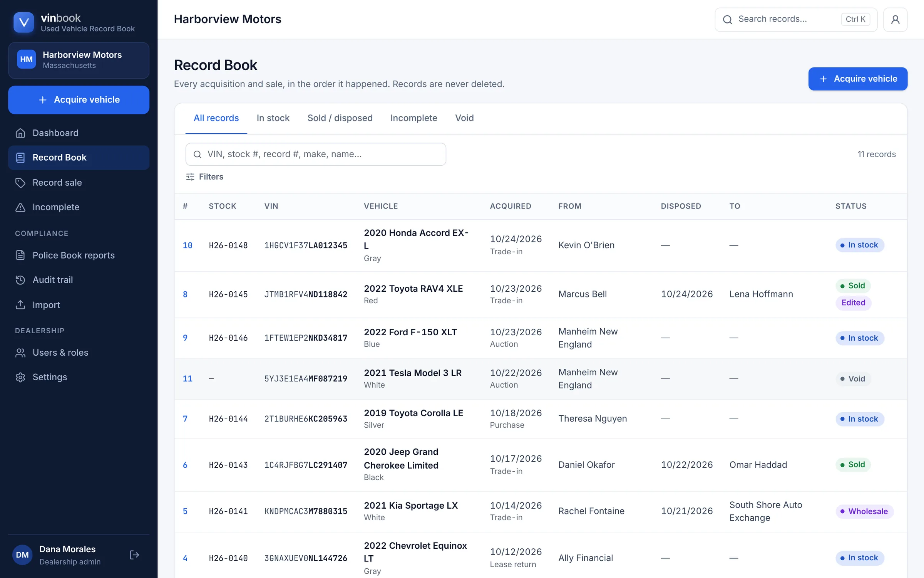Click the Void status badge
This screenshot has width=924, height=578.
point(853,379)
